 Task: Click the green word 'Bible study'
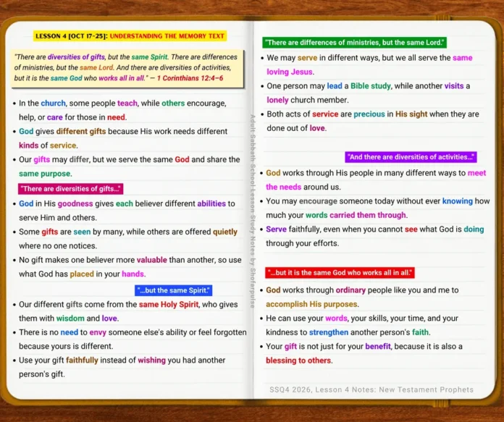(371, 86)
